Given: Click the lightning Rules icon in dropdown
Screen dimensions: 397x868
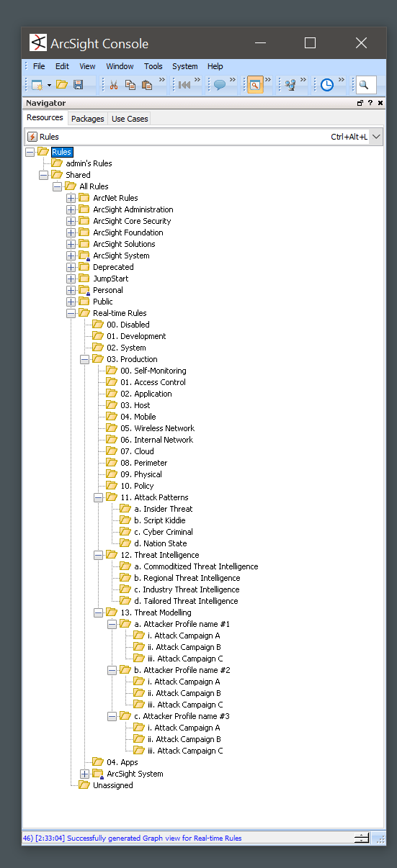Looking at the screenshot, I should [32, 137].
